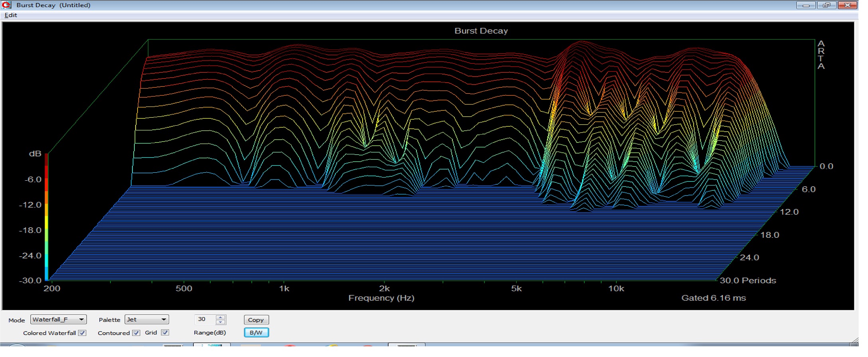Disable the Grid checkbox

tap(165, 332)
